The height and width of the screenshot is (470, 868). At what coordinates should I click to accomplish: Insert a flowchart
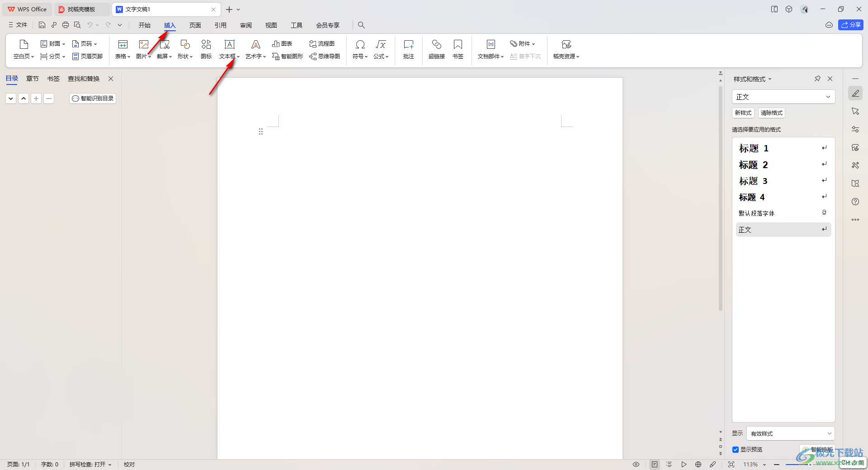pyautogui.click(x=322, y=44)
